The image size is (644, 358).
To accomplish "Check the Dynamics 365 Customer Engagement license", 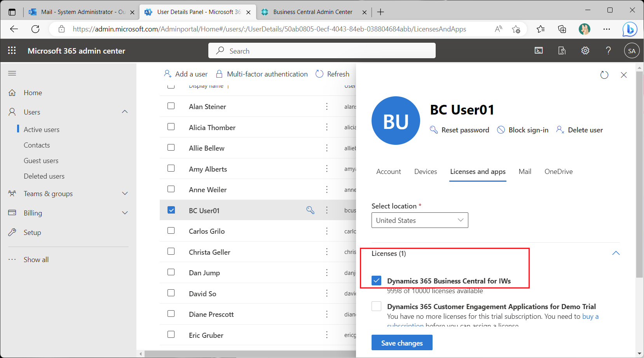I will pos(376,306).
